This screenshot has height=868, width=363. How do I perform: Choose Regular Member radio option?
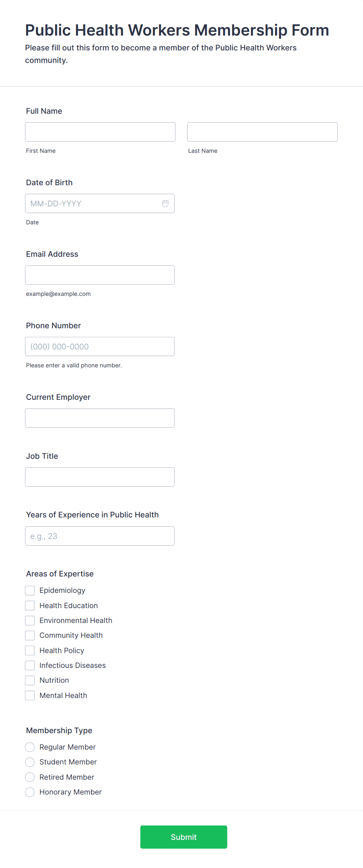click(x=30, y=747)
